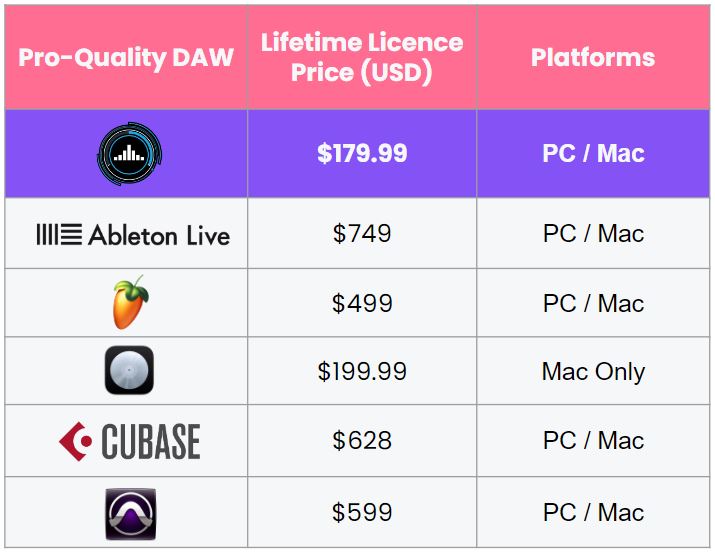The width and height of the screenshot is (715, 552).
Task: Click the Logic Pro disc icon
Action: click(129, 371)
